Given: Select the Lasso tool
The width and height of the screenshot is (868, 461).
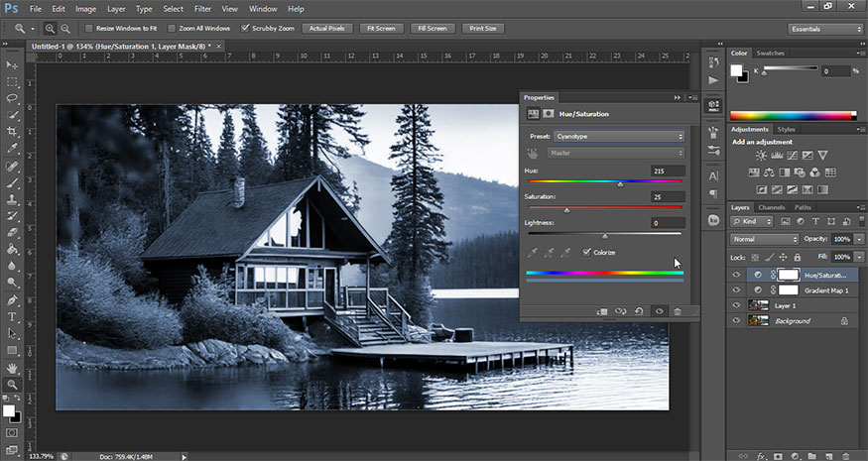Looking at the screenshot, I should pyautogui.click(x=13, y=99).
